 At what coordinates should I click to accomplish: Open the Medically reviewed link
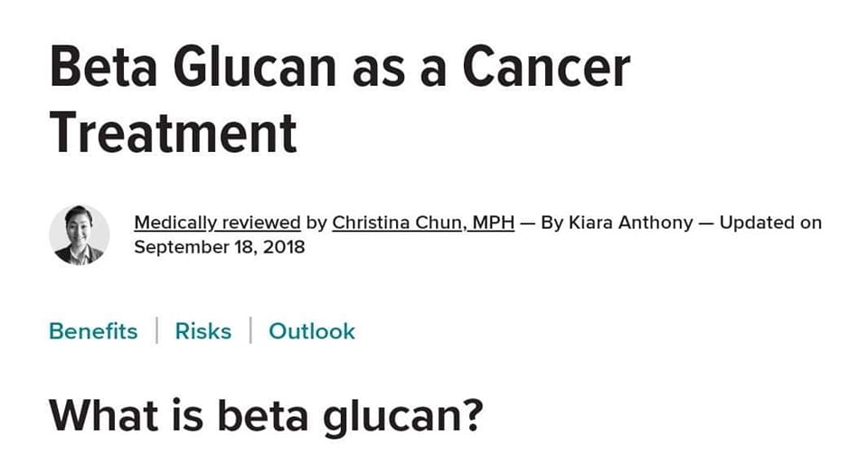point(217,223)
